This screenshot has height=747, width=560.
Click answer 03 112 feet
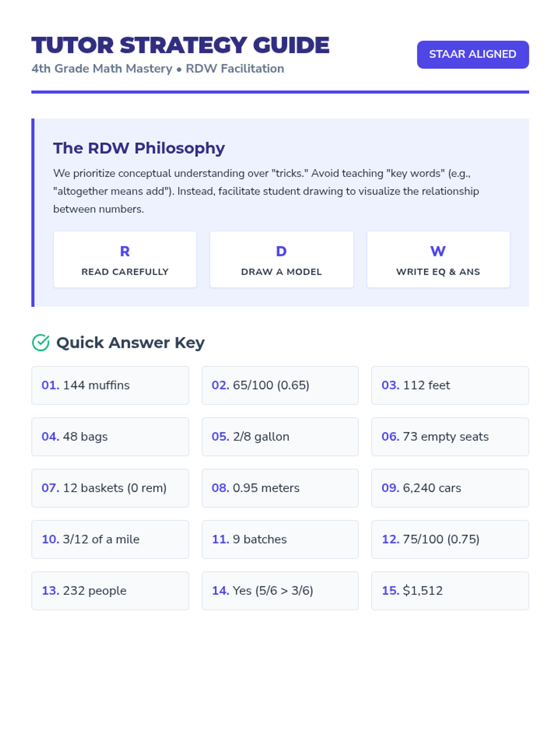pyautogui.click(x=450, y=385)
